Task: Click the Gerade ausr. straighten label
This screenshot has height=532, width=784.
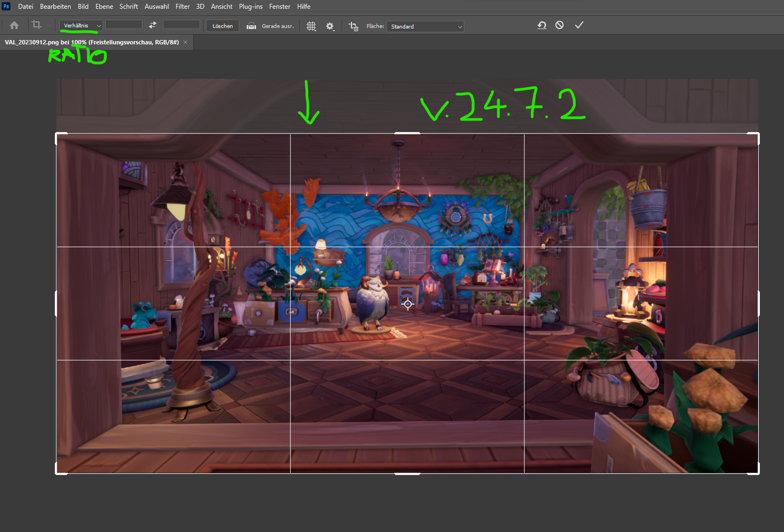Action: click(x=278, y=26)
